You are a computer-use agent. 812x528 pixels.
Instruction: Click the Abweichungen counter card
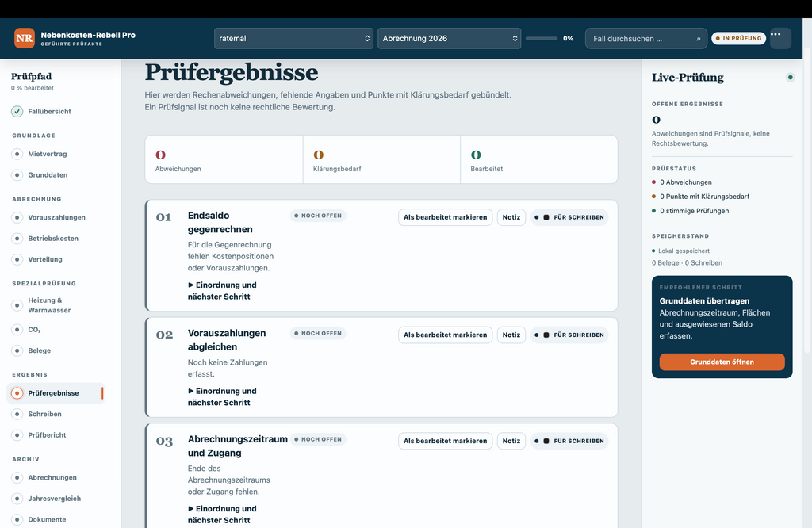(x=224, y=159)
